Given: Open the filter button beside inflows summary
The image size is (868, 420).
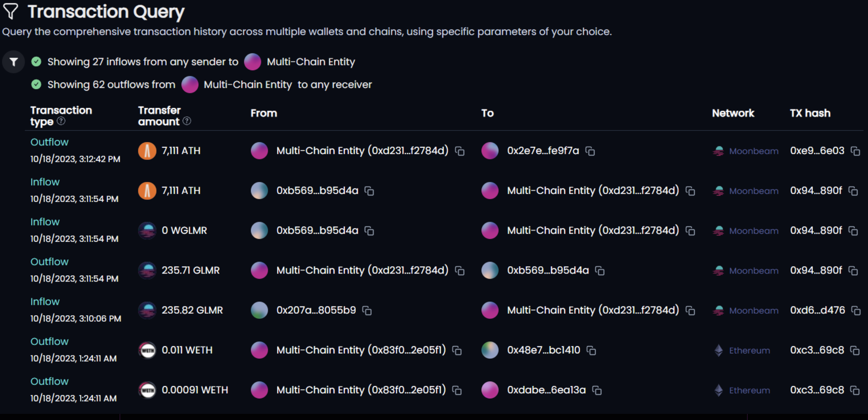Looking at the screenshot, I should [14, 62].
